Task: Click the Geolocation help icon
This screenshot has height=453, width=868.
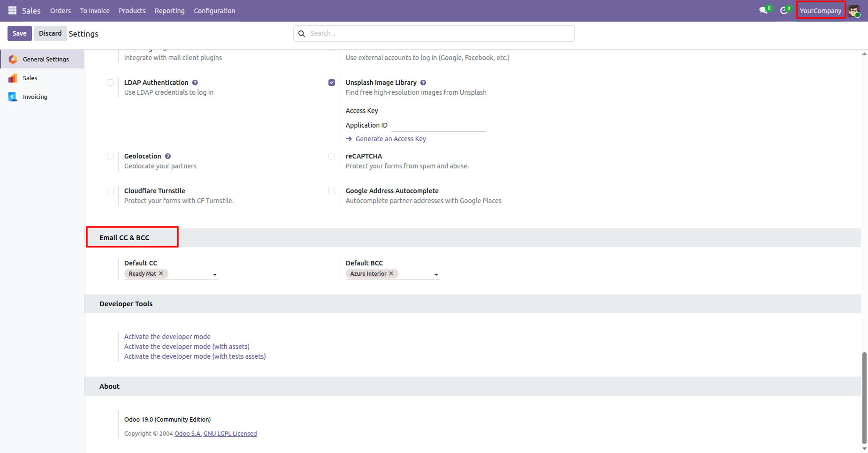Action: (168, 156)
